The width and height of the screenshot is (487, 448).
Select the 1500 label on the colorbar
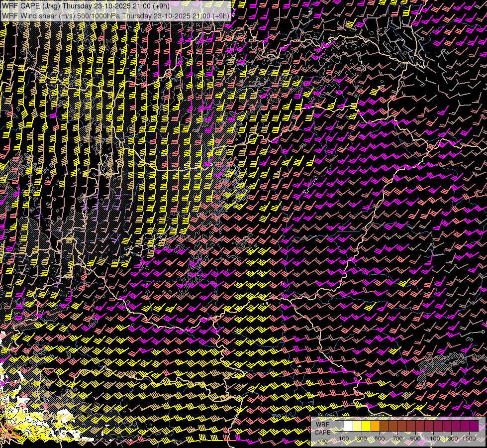click(469, 439)
